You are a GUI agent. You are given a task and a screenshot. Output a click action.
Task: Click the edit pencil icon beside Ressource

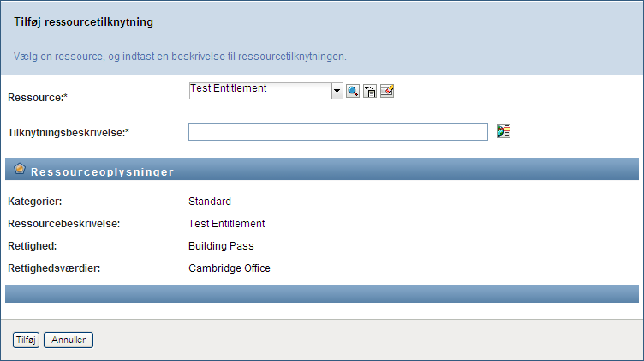387,91
